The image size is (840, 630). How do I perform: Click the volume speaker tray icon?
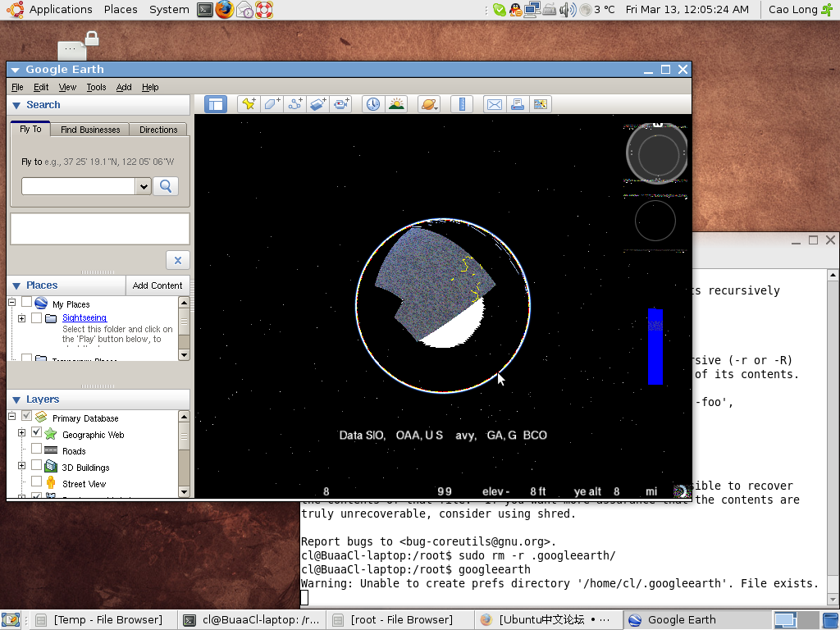568,10
